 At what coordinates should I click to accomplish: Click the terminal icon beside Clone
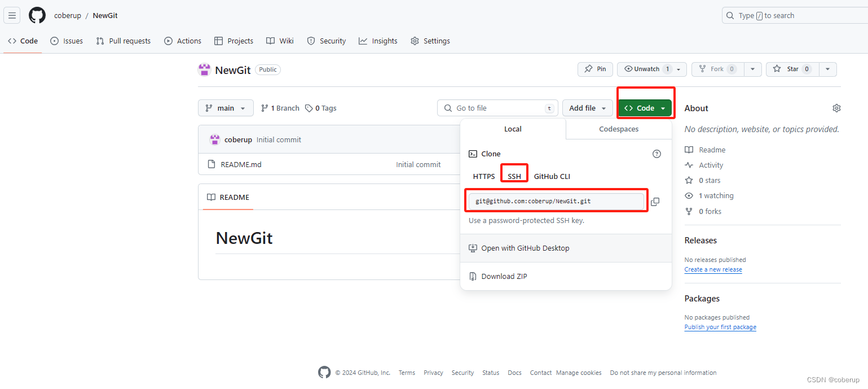473,154
